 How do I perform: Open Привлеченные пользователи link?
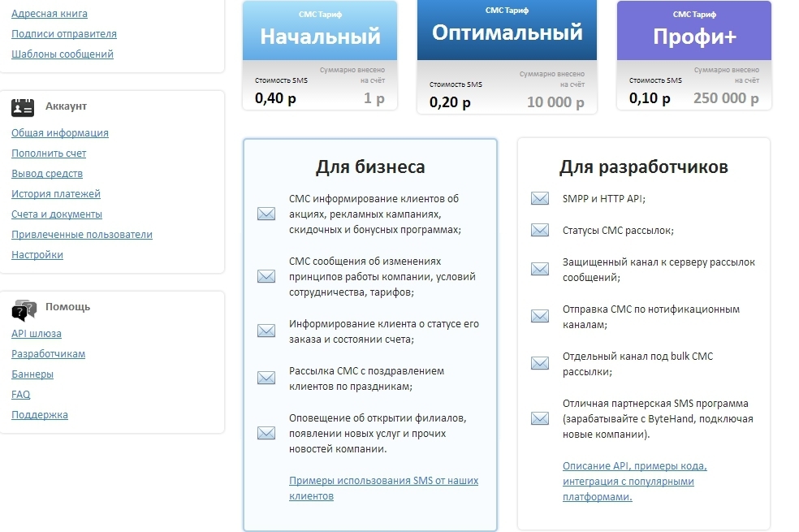click(82, 235)
